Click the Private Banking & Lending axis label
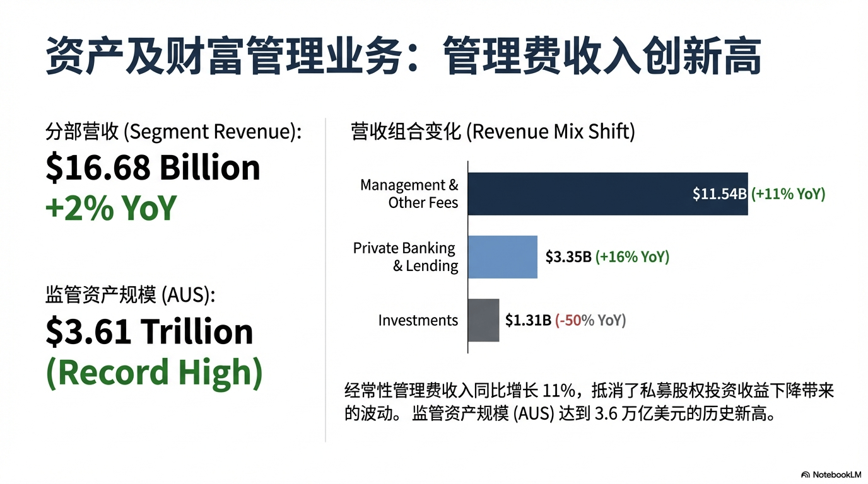The height and width of the screenshot is (484, 868). pos(406,257)
